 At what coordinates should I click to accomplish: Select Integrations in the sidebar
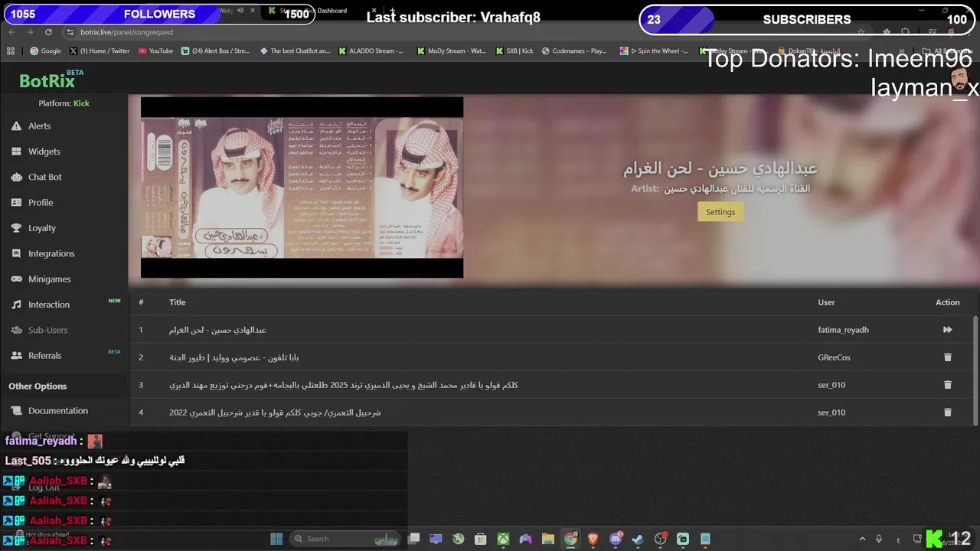[x=51, y=253]
